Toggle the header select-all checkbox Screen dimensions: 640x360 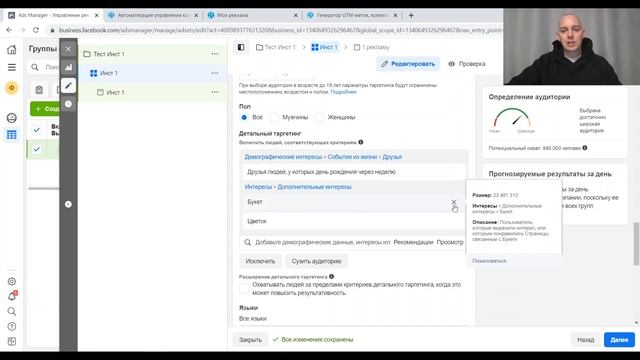[x=36, y=130]
